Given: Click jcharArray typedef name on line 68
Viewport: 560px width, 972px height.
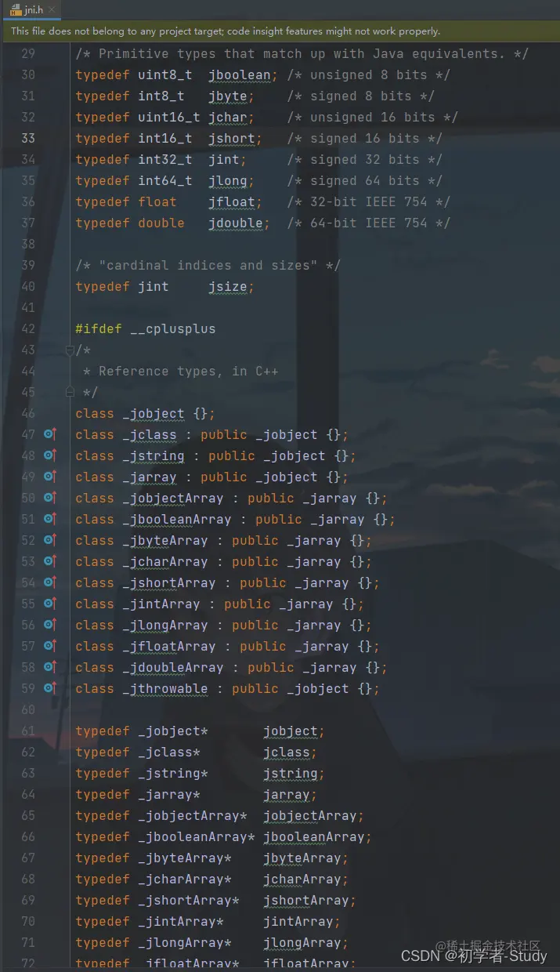Looking at the screenshot, I should (302, 880).
